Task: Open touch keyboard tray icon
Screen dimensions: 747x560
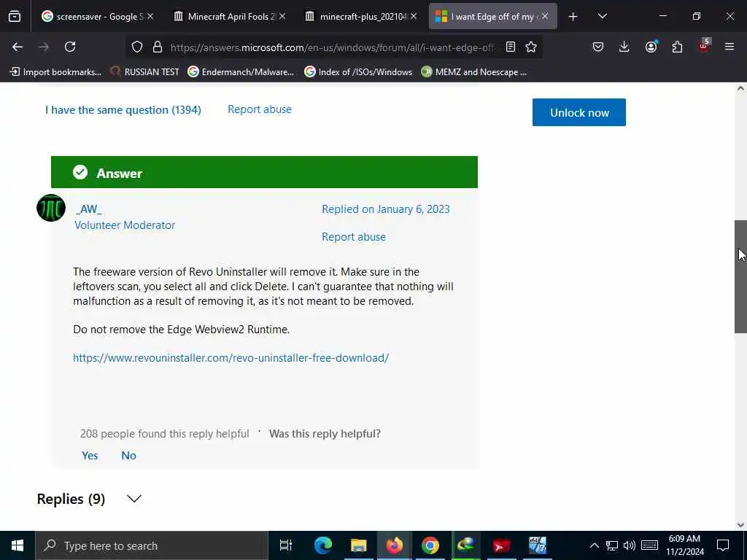Action: pos(649,545)
